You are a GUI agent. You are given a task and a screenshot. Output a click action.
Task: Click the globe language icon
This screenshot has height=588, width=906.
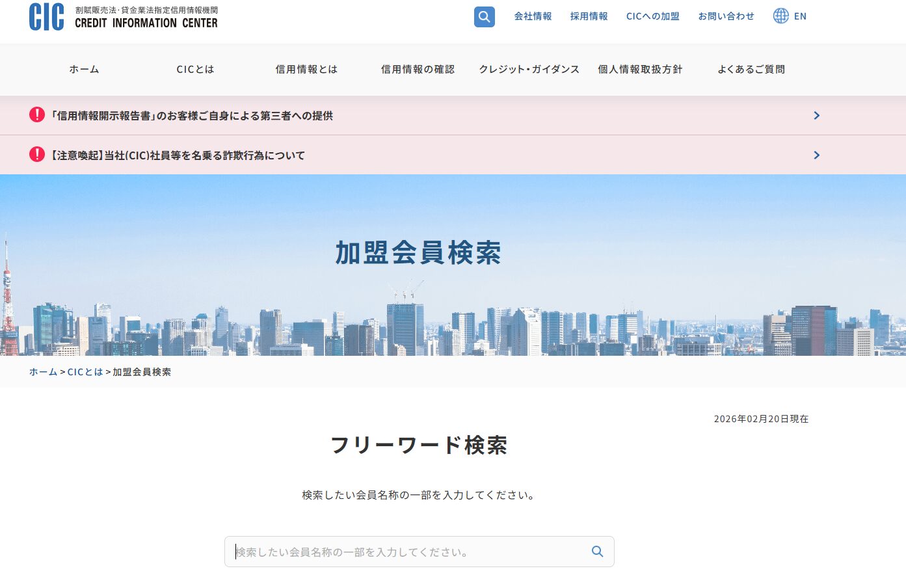pos(780,16)
